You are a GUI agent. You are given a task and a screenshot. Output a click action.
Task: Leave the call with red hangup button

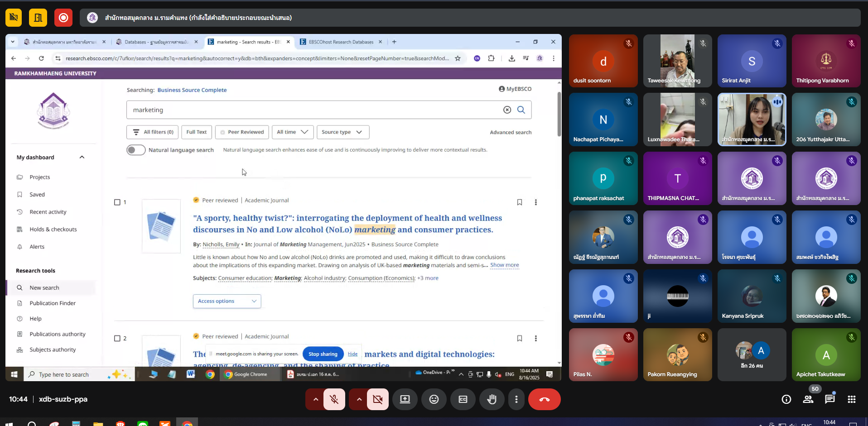[545, 399]
